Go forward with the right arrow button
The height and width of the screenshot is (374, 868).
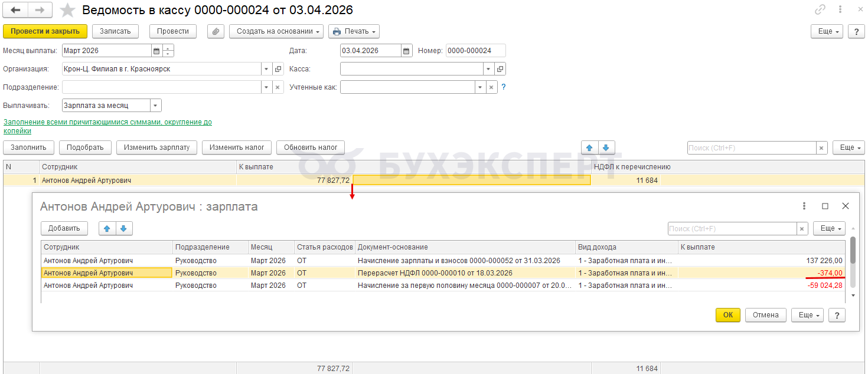(40, 10)
